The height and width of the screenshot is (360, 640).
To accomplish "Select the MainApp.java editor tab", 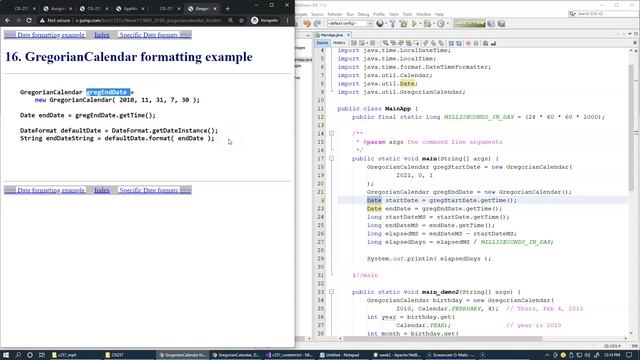I will tap(331, 35).
